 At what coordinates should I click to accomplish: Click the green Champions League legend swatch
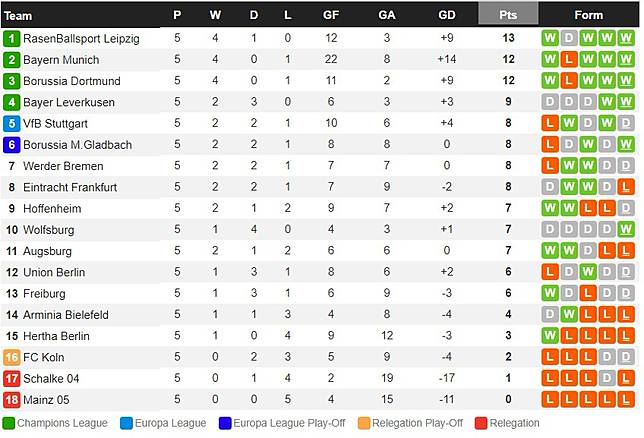[x=9, y=423]
